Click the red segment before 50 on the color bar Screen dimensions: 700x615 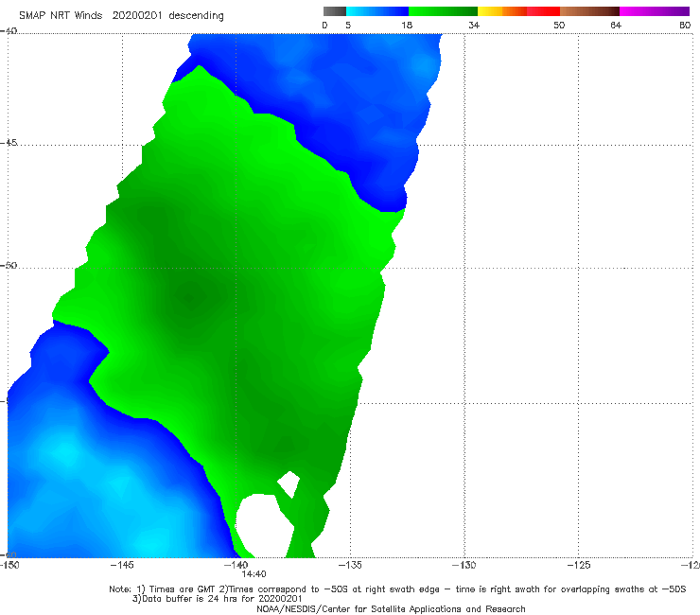click(543, 11)
